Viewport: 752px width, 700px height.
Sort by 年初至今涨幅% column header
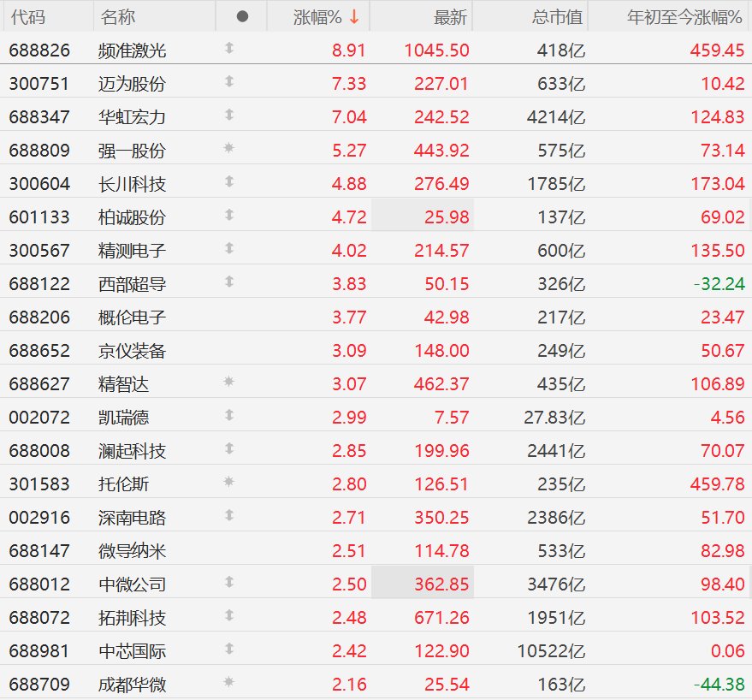[685, 17]
